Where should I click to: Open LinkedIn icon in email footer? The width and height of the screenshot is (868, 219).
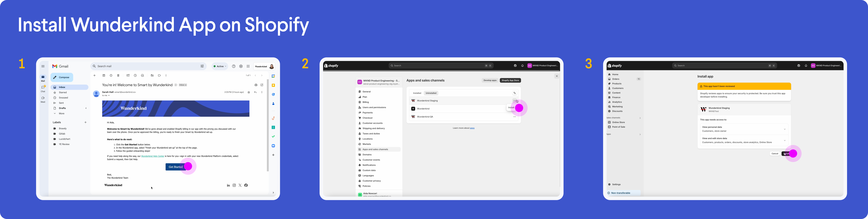(x=228, y=185)
